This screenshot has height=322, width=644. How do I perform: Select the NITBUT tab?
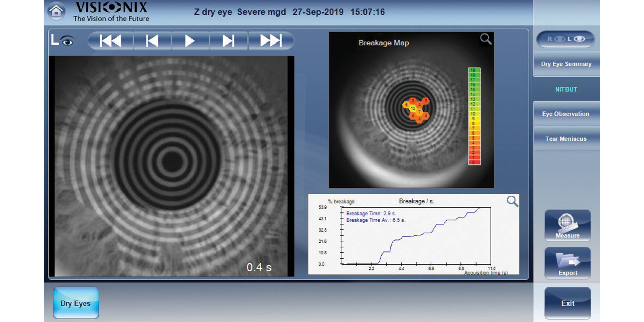tap(566, 89)
